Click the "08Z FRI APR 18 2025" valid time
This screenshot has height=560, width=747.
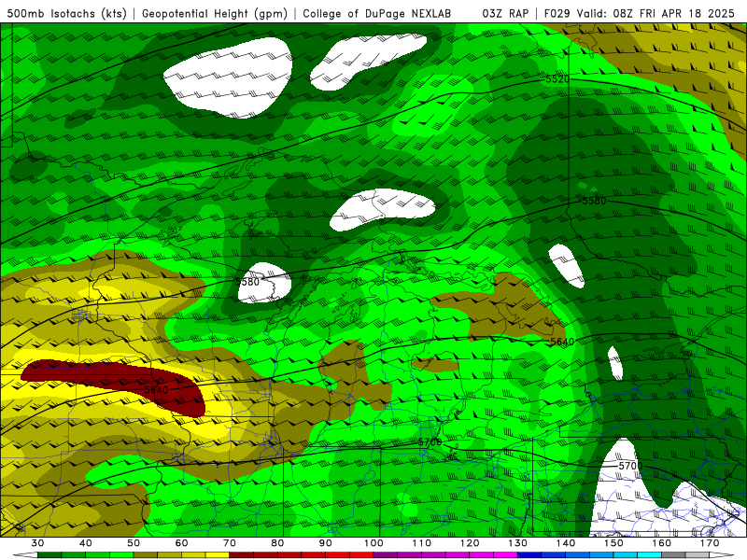tap(673, 13)
